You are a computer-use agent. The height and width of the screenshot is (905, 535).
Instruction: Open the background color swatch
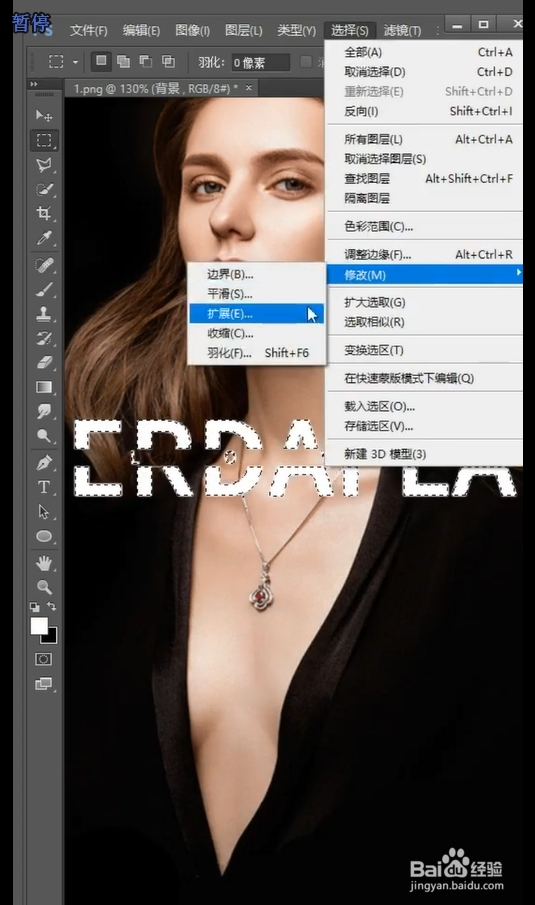click(51, 637)
